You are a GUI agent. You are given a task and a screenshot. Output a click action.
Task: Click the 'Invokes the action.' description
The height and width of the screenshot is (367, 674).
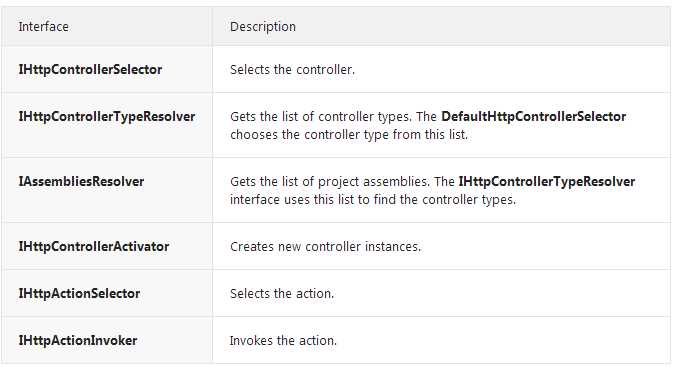click(283, 341)
